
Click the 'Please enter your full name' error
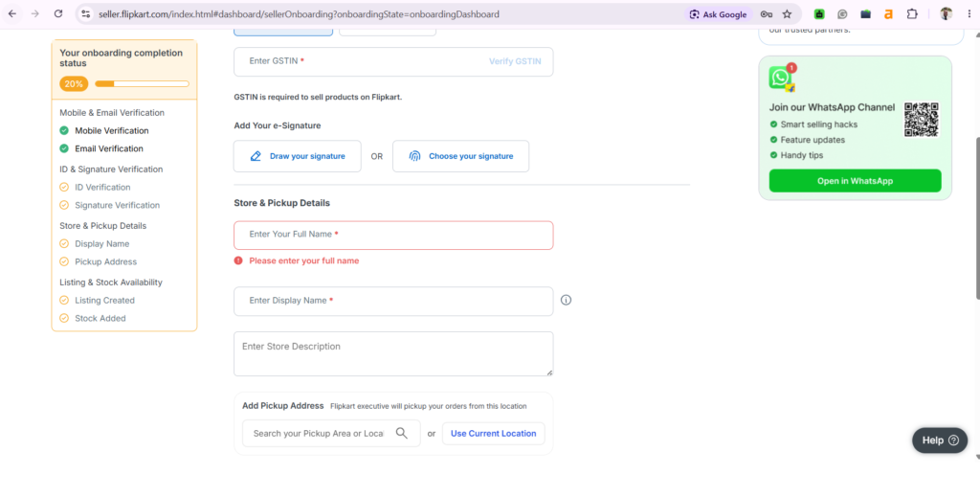pos(303,260)
